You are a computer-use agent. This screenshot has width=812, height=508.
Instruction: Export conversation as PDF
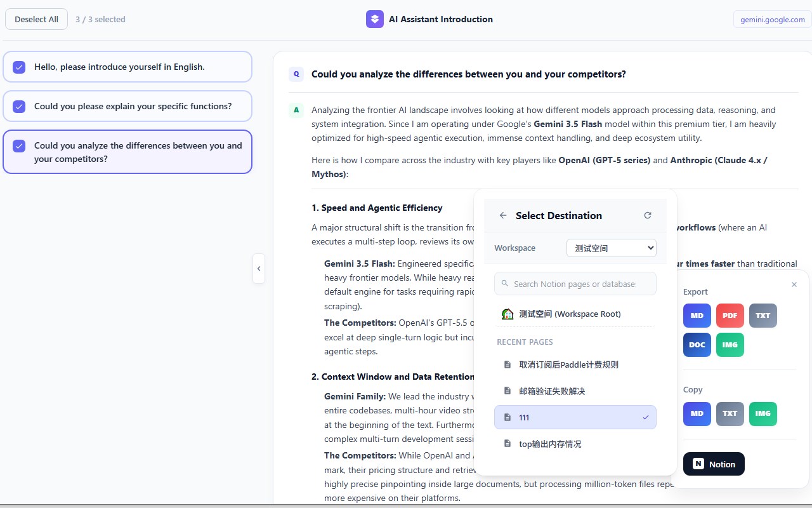tap(730, 316)
